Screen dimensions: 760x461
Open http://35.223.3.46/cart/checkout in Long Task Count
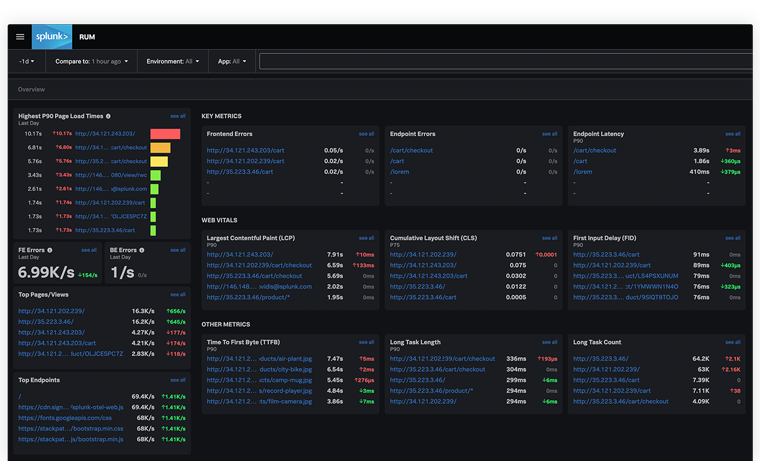click(x=621, y=401)
